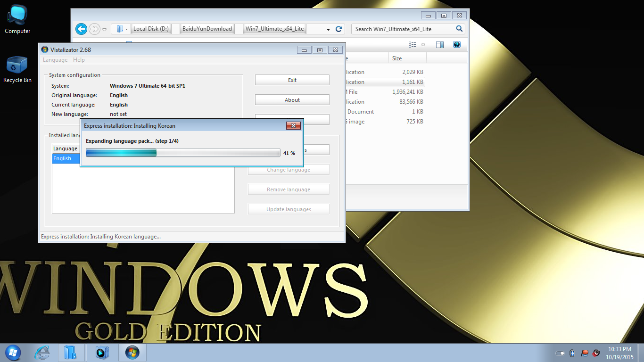Open the Windows Start menu orb

click(x=12, y=353)
